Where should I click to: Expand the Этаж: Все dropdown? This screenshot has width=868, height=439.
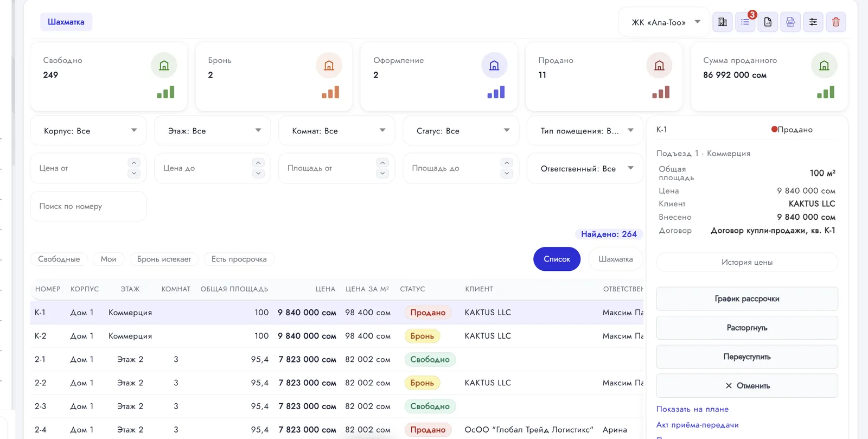click(213, 131)
